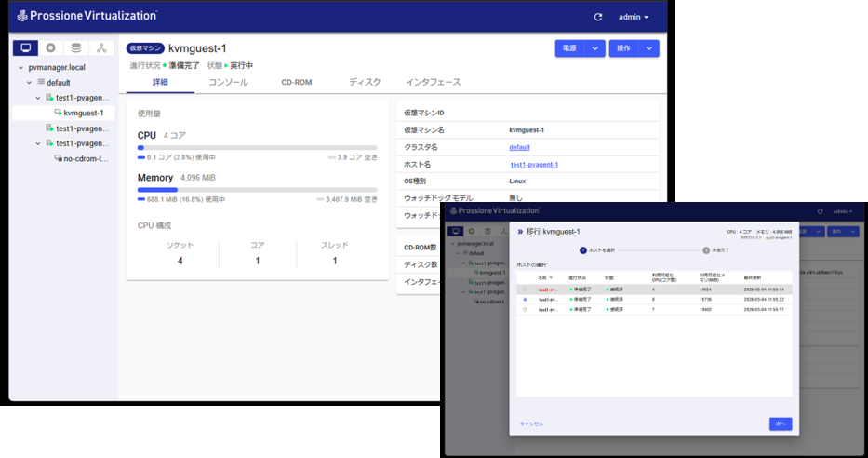Click the refresh icon in migration window header
This screenshot has width=868, height=458.
point(821,211)
